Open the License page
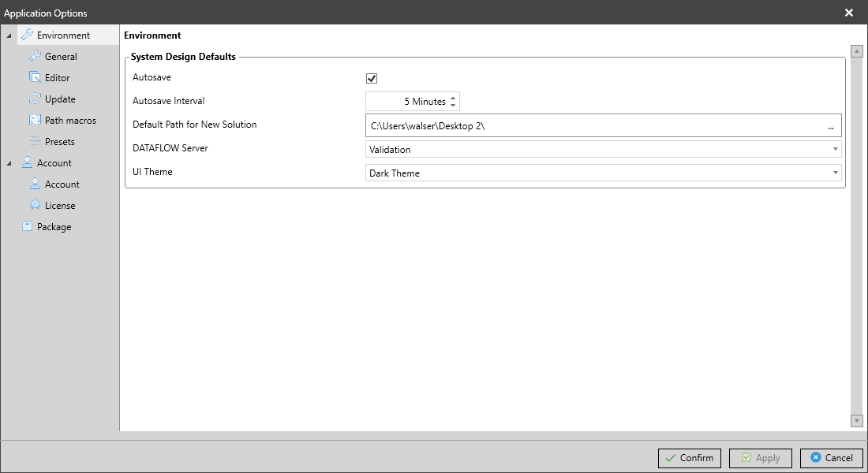 click(x=60, y=206)
